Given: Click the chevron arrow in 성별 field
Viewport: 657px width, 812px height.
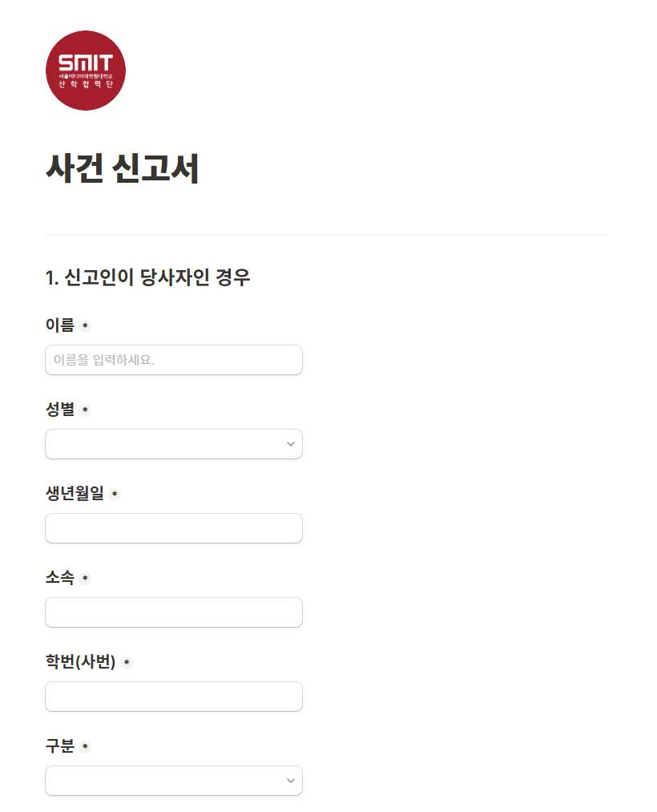Looking at the screenshot, I should tap(291, 444).
